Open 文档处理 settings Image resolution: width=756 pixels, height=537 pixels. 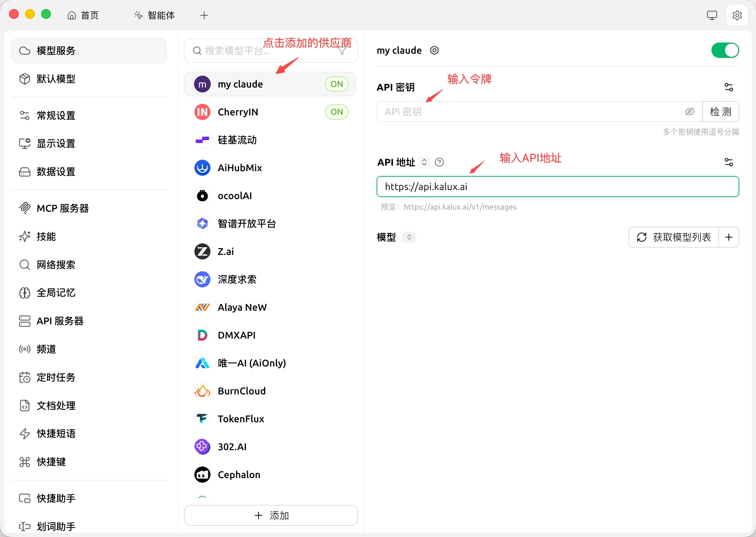(89, 406)
